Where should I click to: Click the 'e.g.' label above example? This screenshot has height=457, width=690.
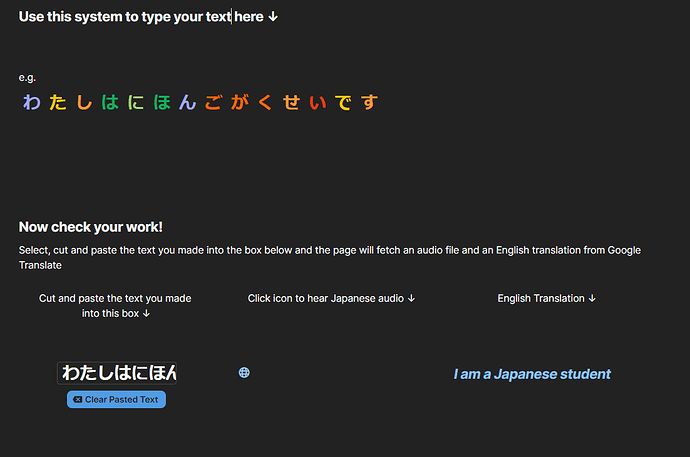[27, 78]
